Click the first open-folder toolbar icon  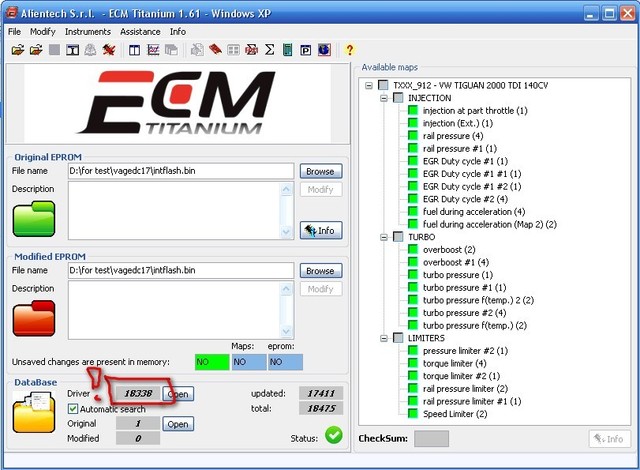[x=18, y=50]
